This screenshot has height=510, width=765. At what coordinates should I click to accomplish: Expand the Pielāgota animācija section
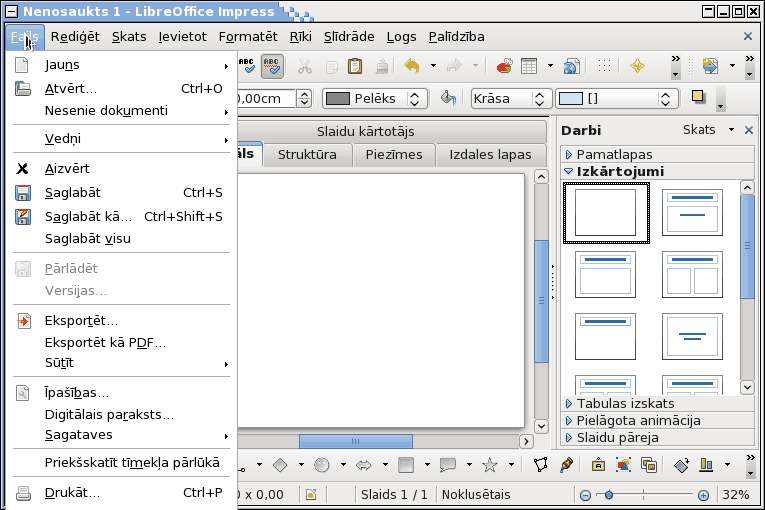tap(657, 421)
